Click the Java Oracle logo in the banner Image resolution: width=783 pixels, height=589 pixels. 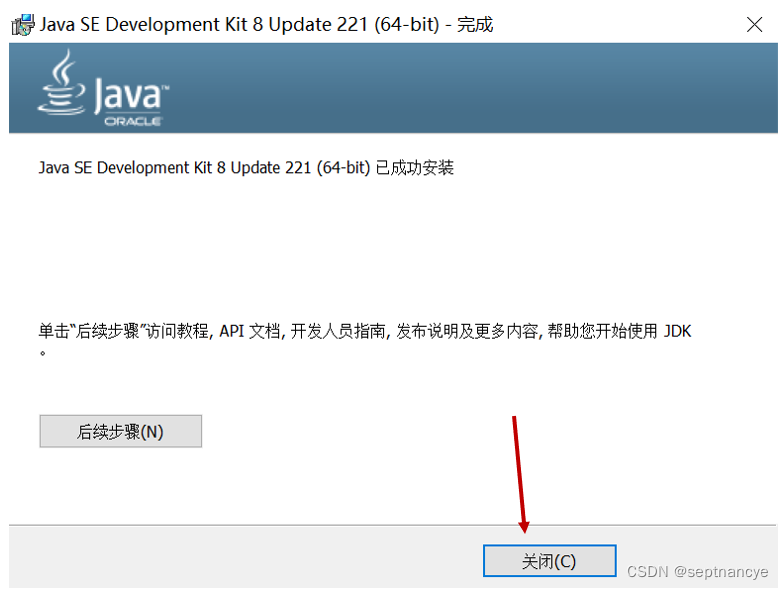point(103,88)
